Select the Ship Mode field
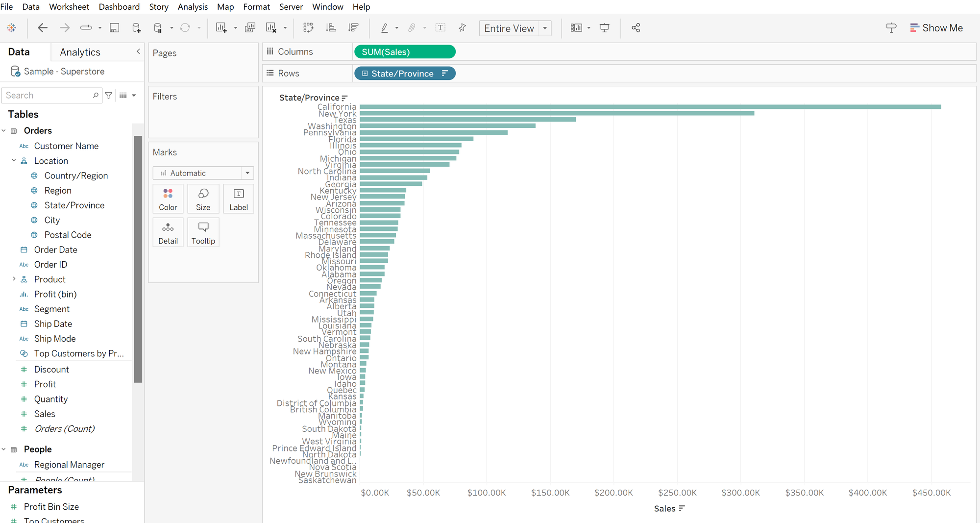Viewport: 980px width, 523px height. pos(55,339)
